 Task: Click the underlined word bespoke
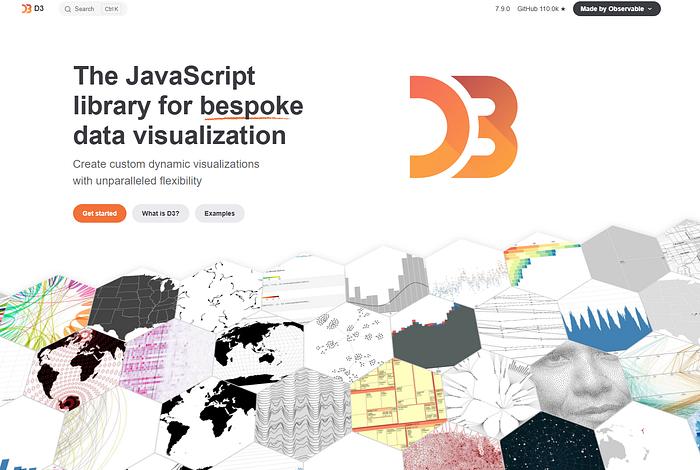(251, 106)
